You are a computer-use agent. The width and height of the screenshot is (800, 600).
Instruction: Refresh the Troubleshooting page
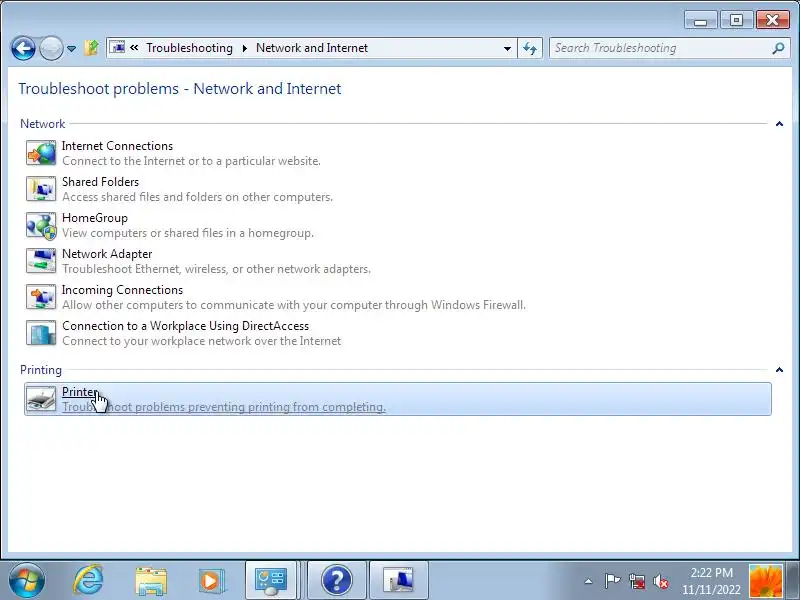pyautogui.click(x=530, y=48)
